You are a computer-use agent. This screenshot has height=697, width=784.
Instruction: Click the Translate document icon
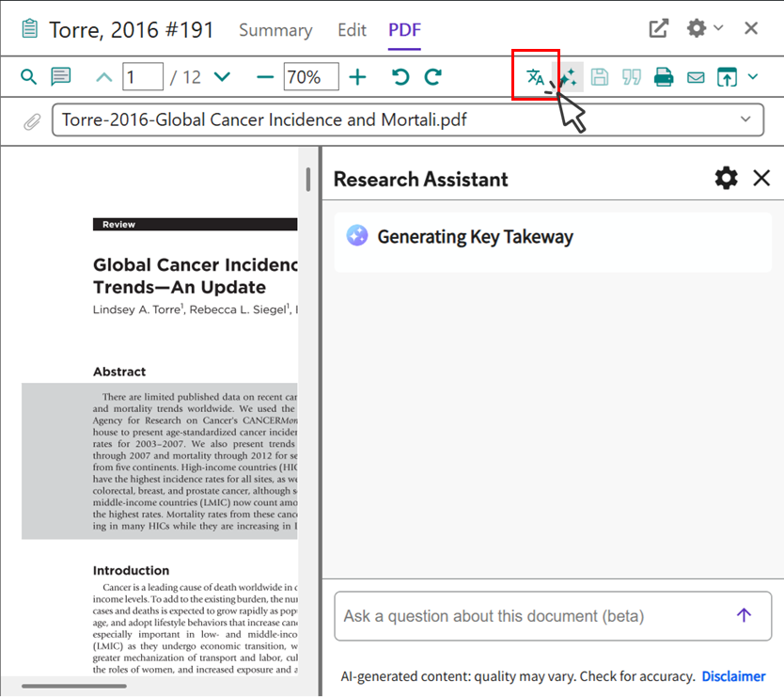(x=535, y=77)
